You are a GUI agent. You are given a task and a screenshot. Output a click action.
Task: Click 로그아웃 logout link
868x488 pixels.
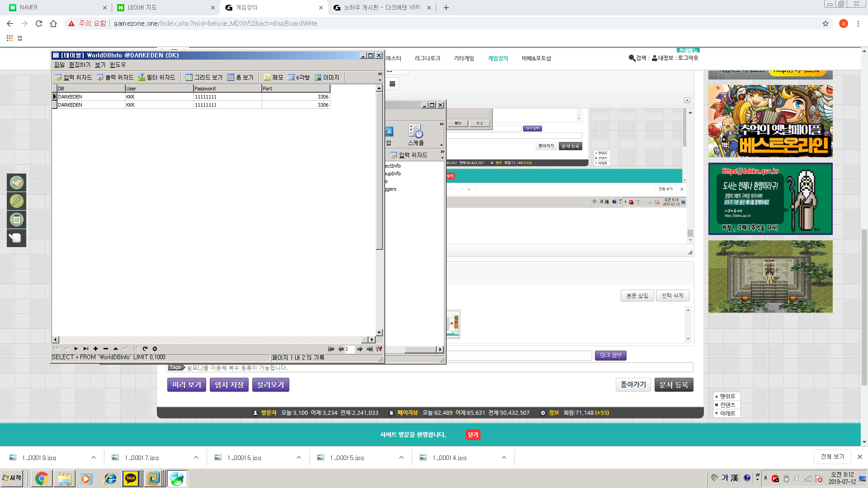tap(688, 58)
